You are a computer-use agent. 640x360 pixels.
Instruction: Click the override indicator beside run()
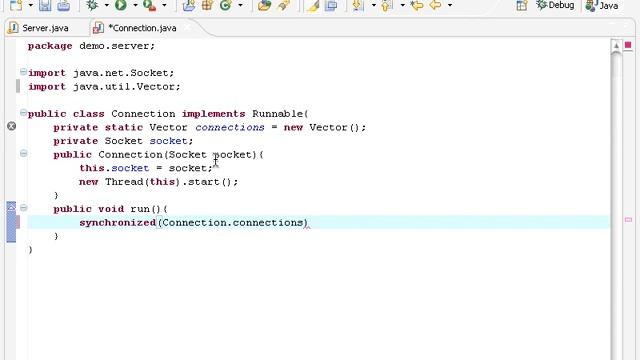pos(11,207)
